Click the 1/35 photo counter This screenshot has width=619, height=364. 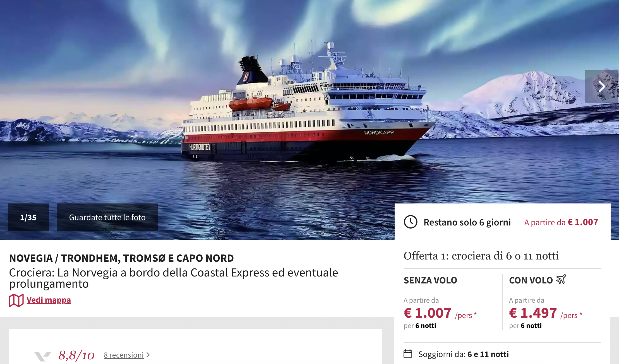[x=28, y=217]
